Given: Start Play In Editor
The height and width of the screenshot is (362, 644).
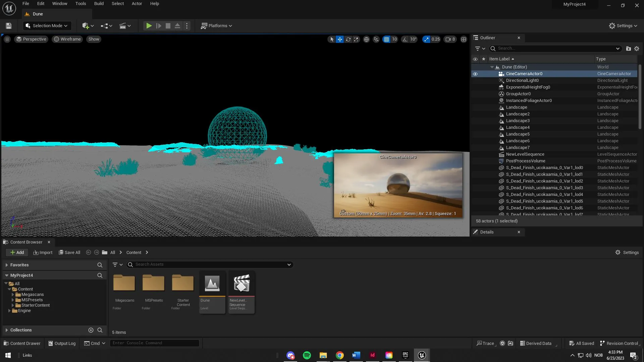Looking at the screenshot, I should click(x=149, y=26).
